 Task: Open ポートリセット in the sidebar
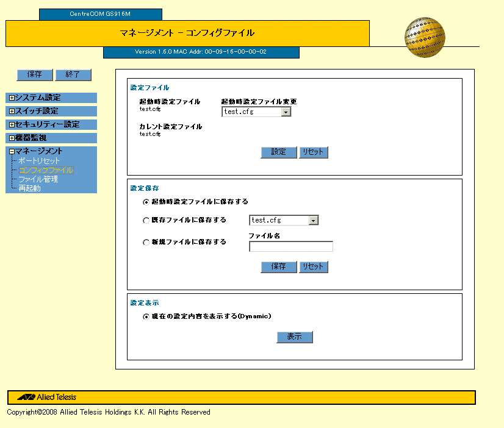point(39,160)
